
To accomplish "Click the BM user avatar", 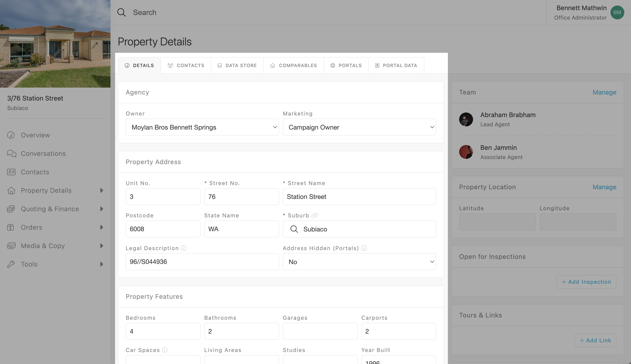I will (x=617, y=12).
